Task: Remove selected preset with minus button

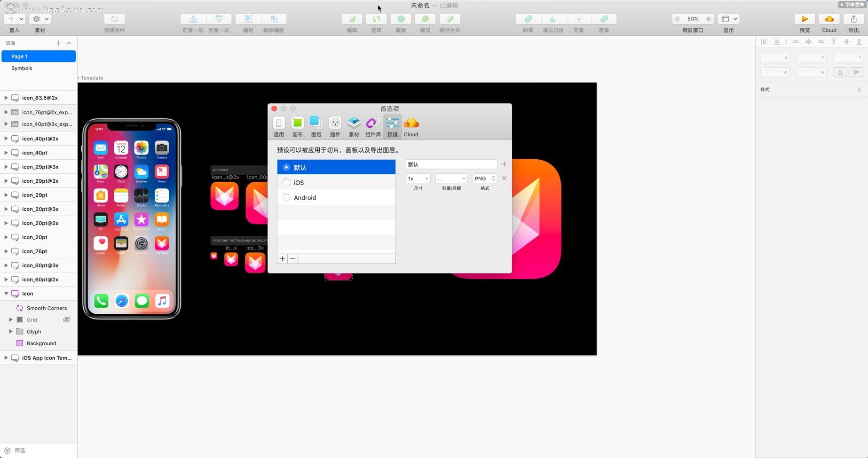Action: coord(292,259)
